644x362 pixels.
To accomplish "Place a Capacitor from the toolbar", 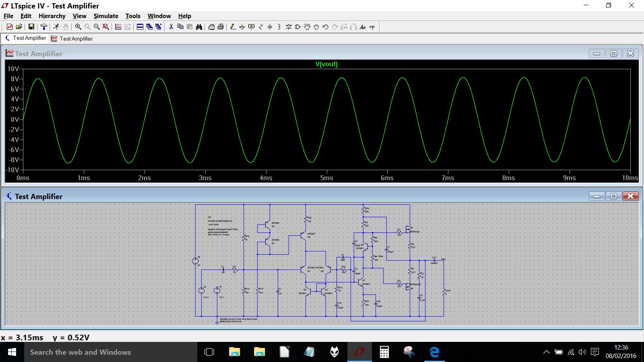I will pyautogui.click(x=270, y=27).
